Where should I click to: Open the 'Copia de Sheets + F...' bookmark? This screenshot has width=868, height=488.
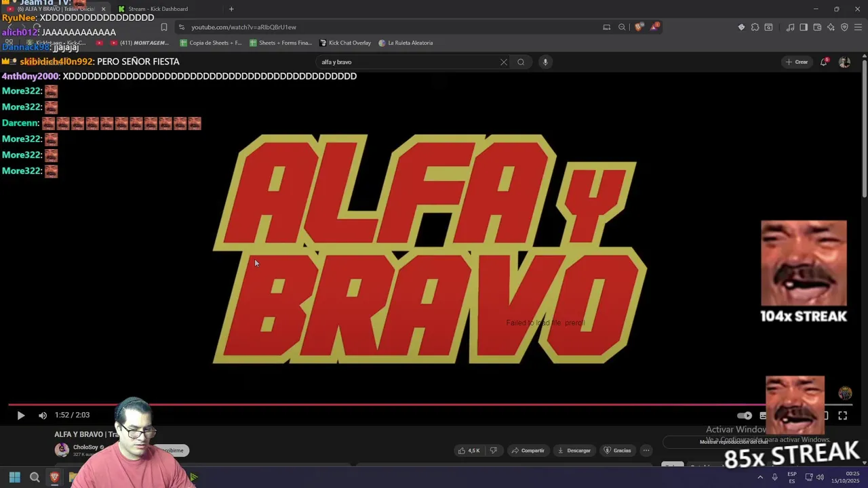pyautogui.click(x=211, y=43)
